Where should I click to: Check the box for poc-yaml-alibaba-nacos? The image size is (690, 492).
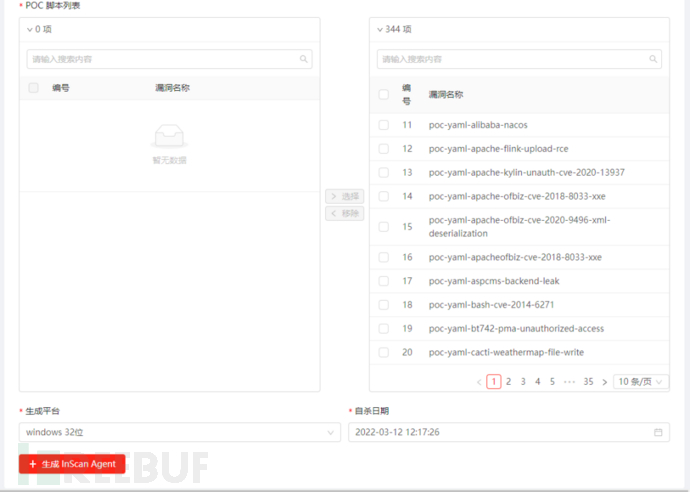tap(384, 125)
